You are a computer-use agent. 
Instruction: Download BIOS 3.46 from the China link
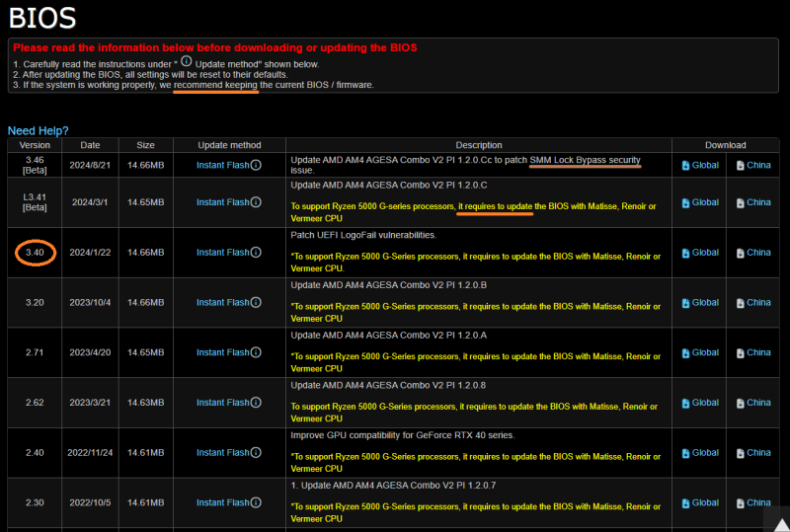coord(758,165)
